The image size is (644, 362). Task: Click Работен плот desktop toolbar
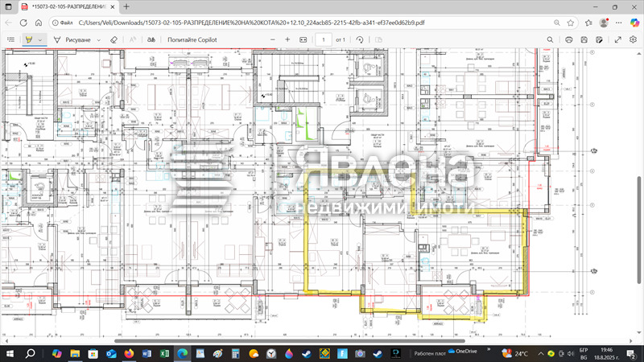(x=430, y=354)
